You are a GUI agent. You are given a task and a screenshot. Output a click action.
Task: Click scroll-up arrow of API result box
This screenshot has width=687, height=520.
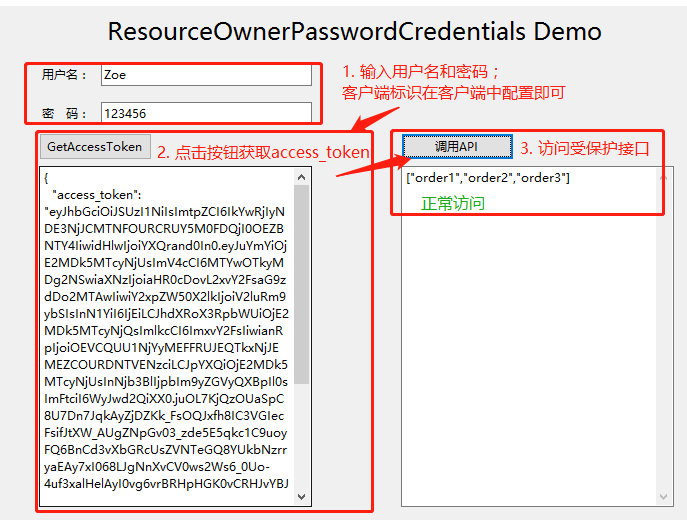663,177
